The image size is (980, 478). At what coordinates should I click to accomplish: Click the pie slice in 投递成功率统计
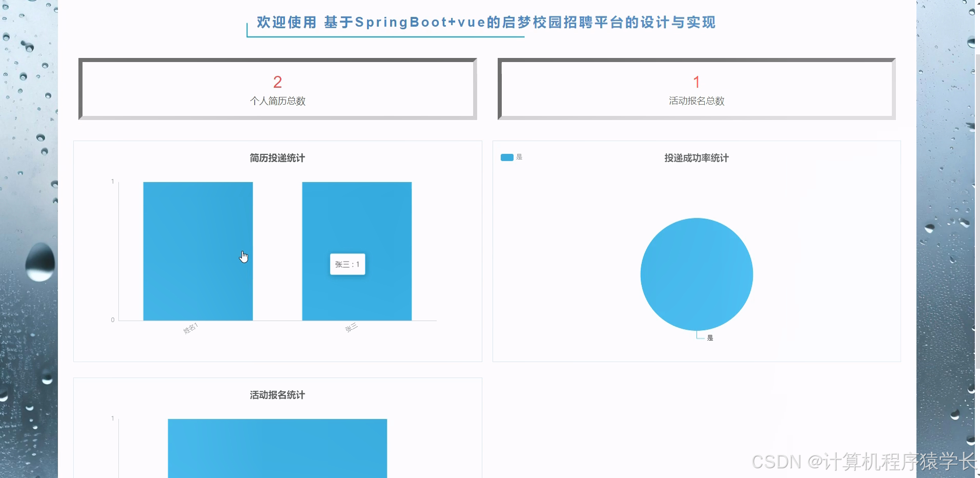click(x=696, y=274)
